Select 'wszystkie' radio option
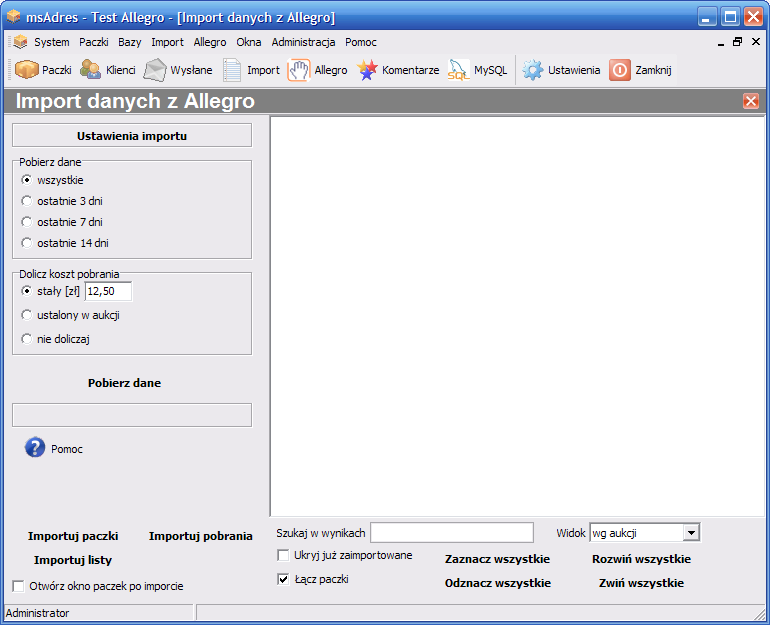The height and width of the screenshot is (625, 770). coord(27,180)
